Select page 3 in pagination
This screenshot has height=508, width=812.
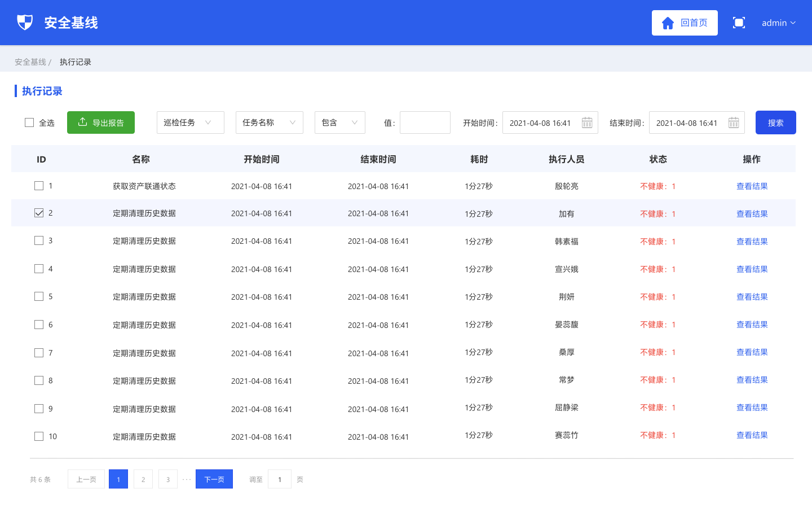168,479
